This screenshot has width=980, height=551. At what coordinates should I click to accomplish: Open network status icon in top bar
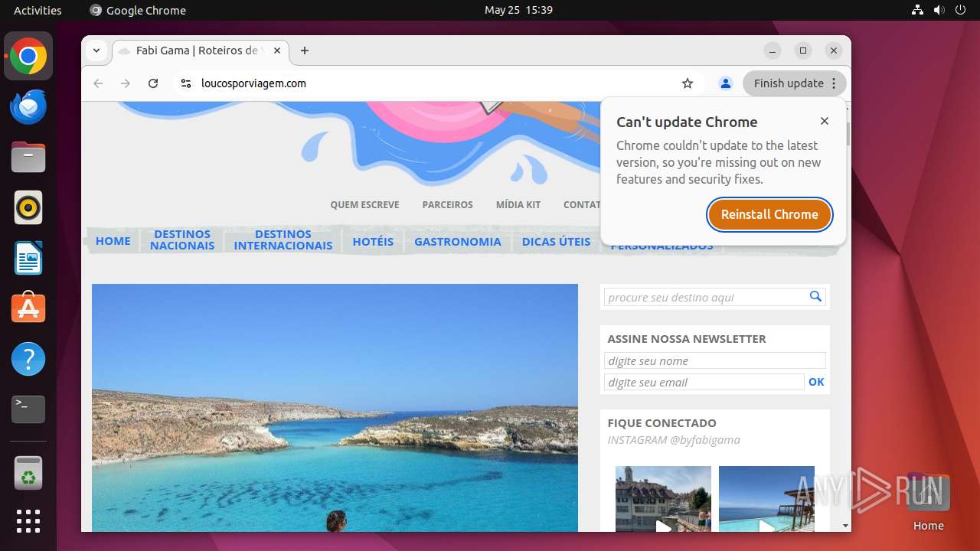(x=918, y=10)
